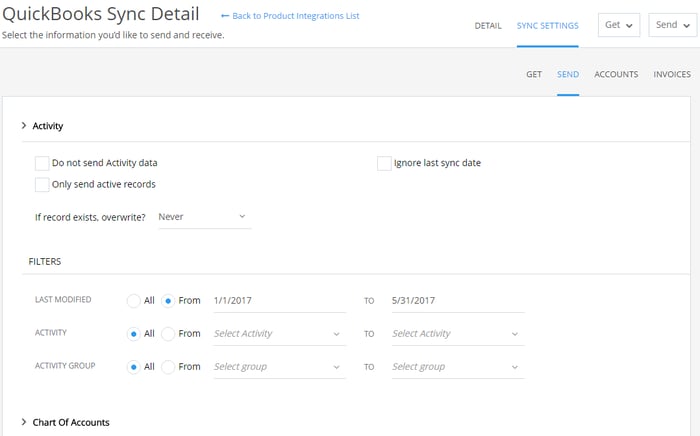Open the from Select Activity dropdown
700x436 pixels.
tap(279, 334)
